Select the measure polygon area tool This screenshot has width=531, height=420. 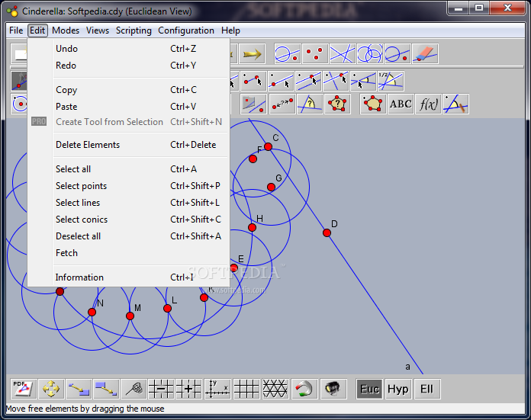(x=337, y=104)
